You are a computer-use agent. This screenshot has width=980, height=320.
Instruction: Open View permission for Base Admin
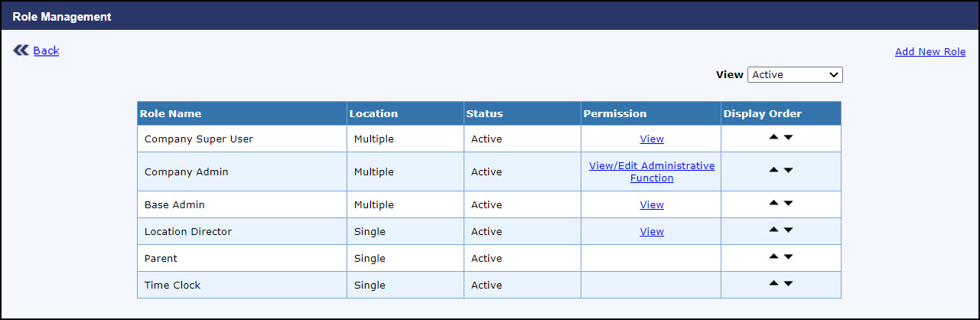coord(652,205)
